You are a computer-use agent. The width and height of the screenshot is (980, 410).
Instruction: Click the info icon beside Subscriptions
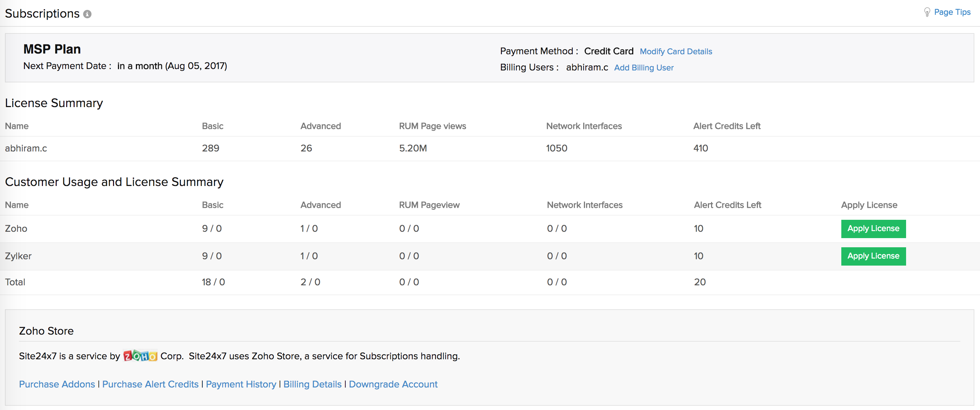click(87, 14)
